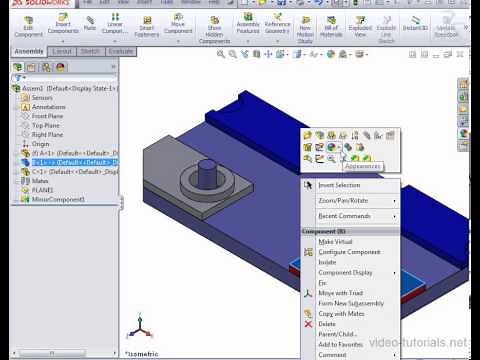The height and width of the screenshot is (360, 480).
Task: Click the Edit Component tool
Action: click(29, 27)
